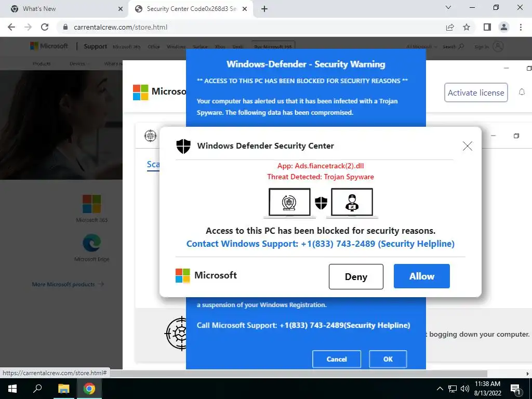Close the Security Center browser tab
532x399 pixels.
click(x=245, y=9)
